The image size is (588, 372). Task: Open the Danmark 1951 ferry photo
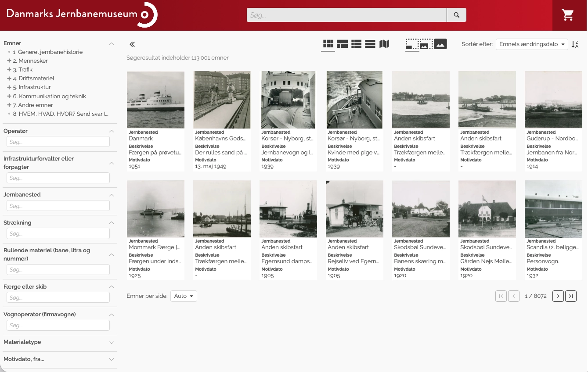[155, 100]
